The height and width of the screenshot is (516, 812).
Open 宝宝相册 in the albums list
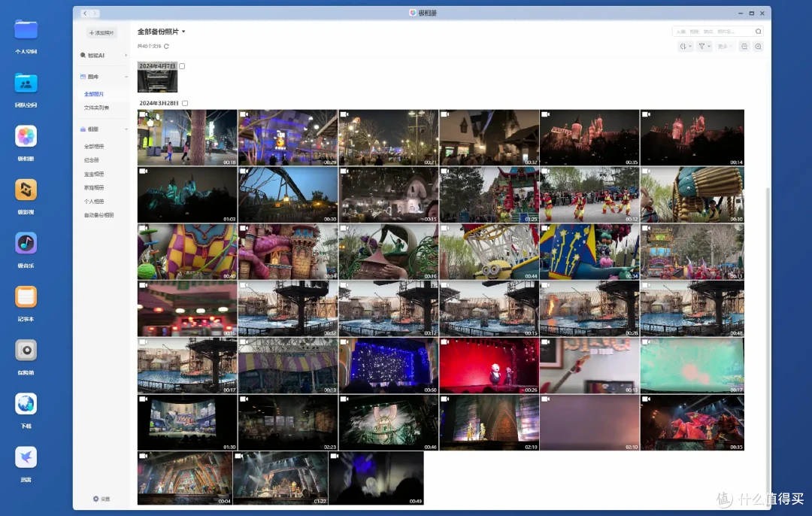pyautogui.click(x=94, y=174)
